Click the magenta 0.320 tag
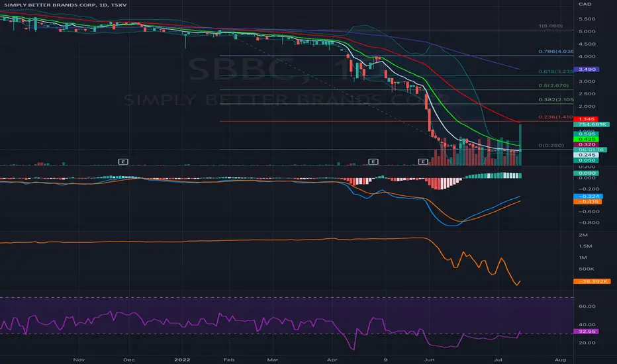 tap(587, 144)
